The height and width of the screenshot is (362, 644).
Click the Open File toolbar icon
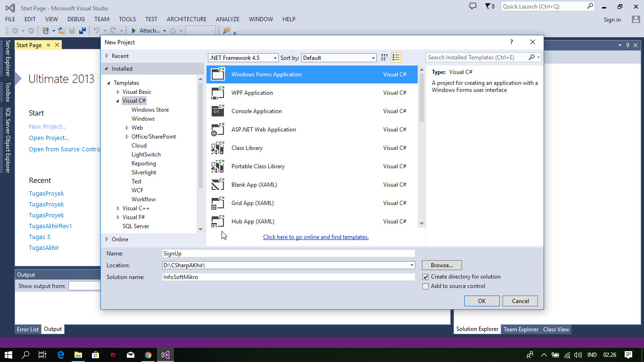[62, 31]
